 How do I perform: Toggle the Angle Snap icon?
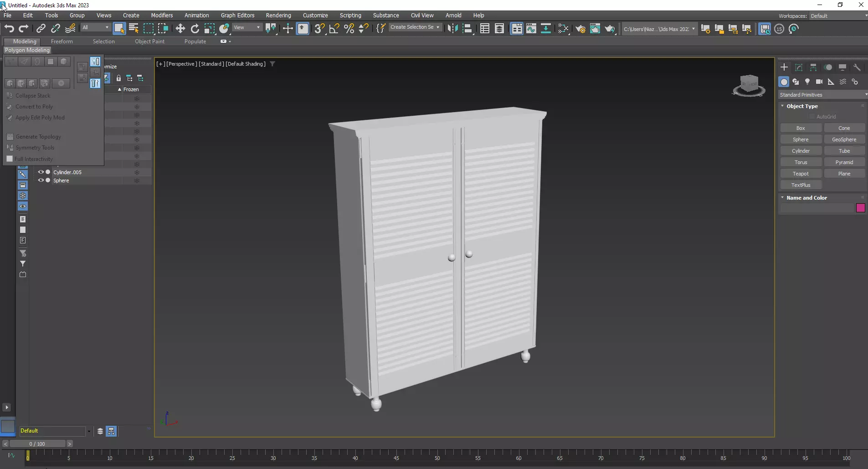point(334,29)
